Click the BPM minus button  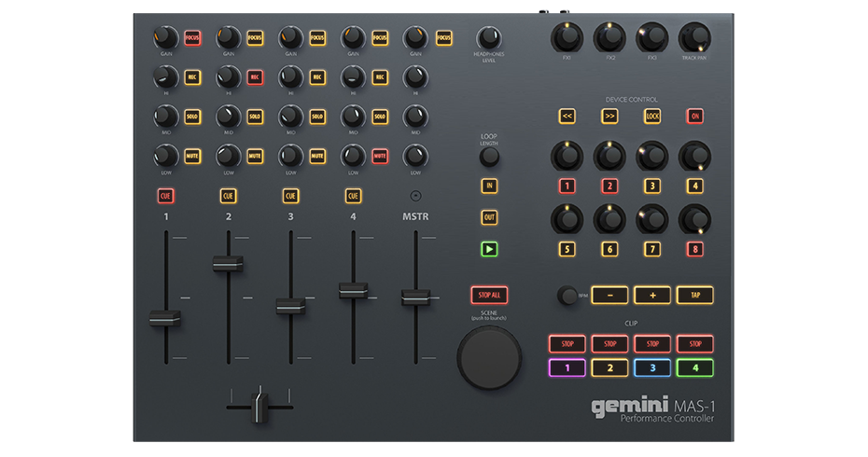(x=610, y=296)
